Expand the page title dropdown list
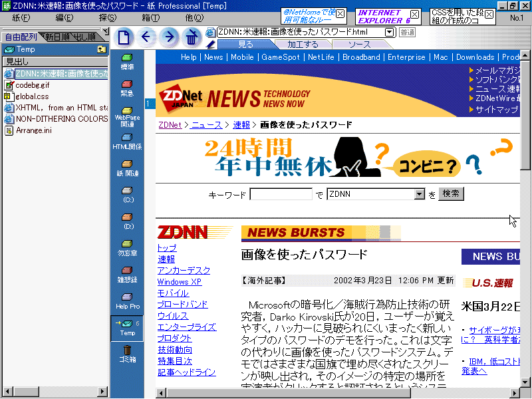The image size is (532, 399). pos(389,32)
